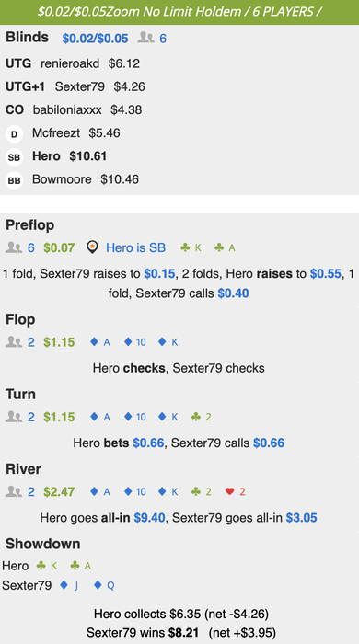The image size is (359, 644).
Task: Click the $2.47 river pot amount
Action: click(59, 491)
